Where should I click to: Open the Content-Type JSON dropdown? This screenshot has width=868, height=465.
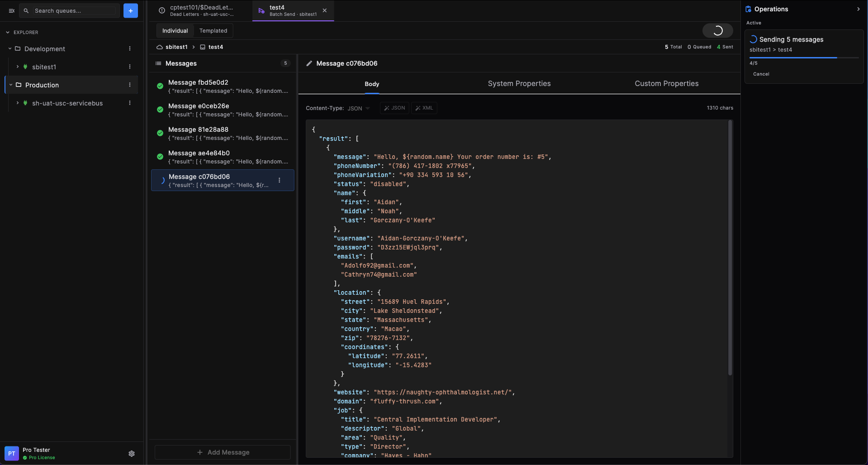click(358, 108)
